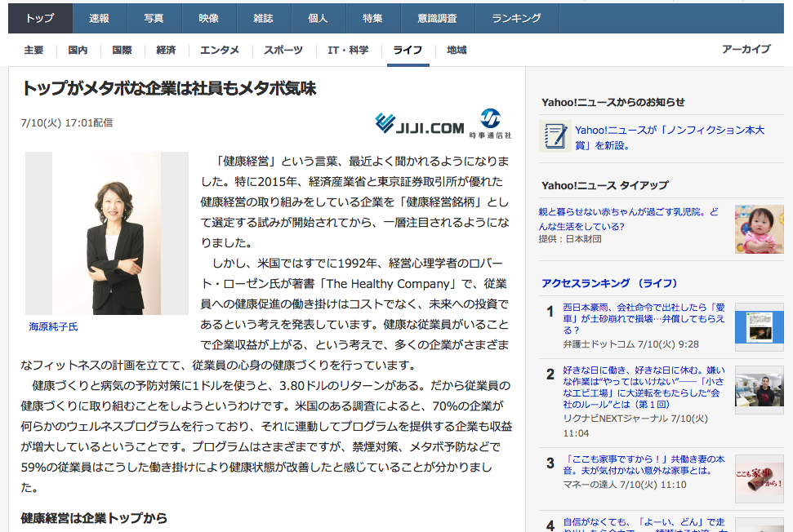This screenshot has width=793, height=532.
Task: Open ranking article 自信がなくても「よーい、どん」
Action: [644, 525]
